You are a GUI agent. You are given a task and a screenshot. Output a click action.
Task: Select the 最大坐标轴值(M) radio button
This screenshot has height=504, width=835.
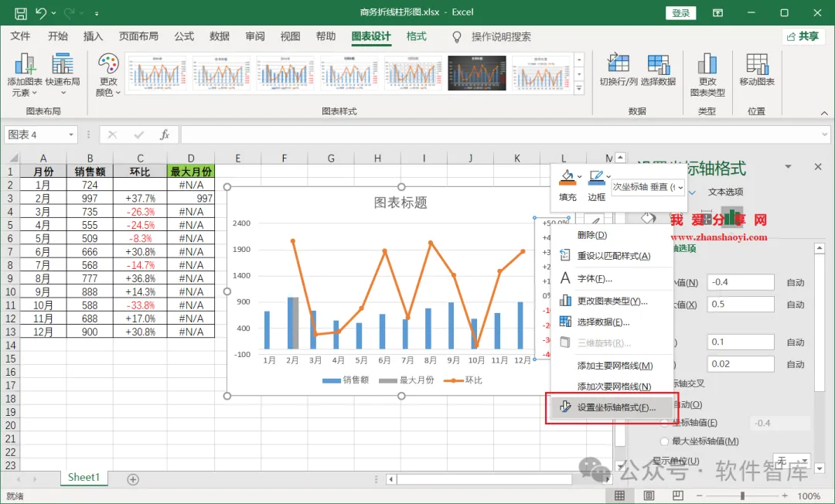pos(664,441)
